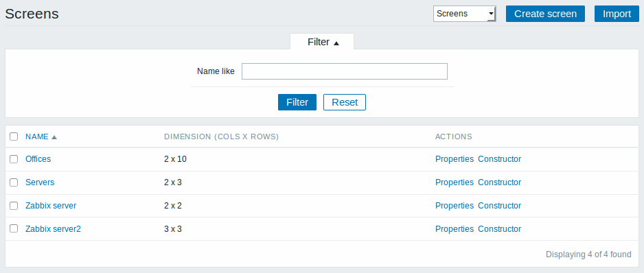Collapse the Filter tab arrow
The height and width of the screenshot is (273, 644).
[x=336, y=43]
